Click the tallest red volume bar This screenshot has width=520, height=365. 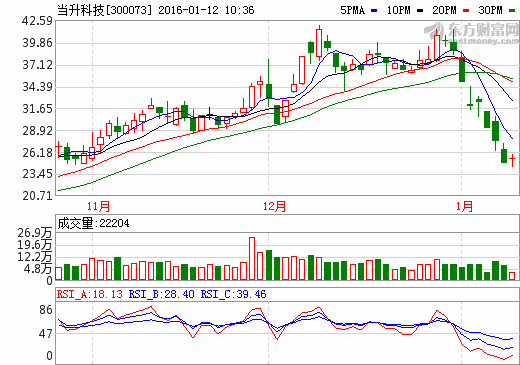pos(252,259)
